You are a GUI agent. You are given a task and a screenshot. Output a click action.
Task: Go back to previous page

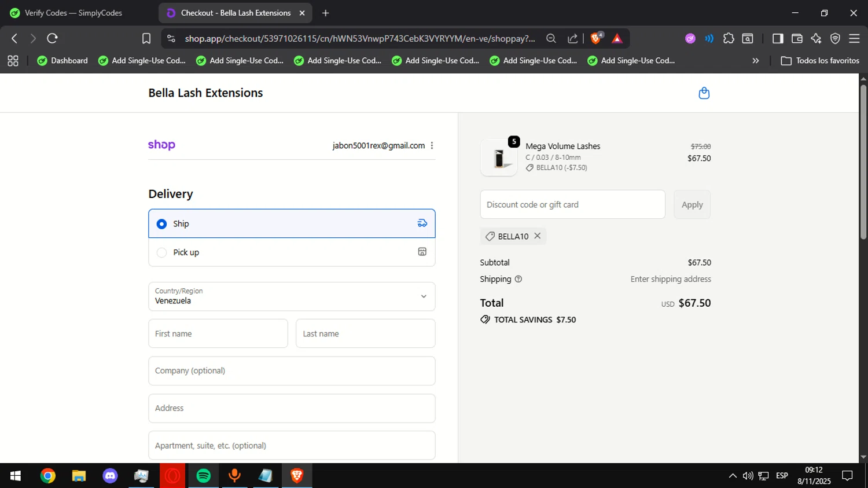pyautogui.click(x=14, y=39)
